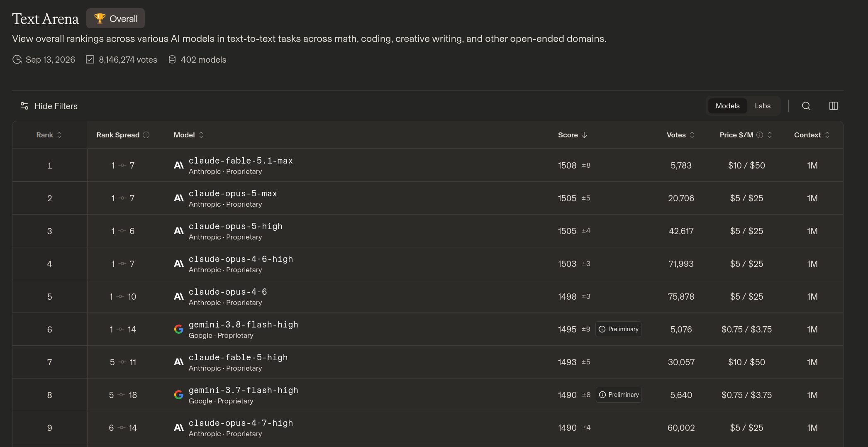868x447 pixels.
Task: Click the Rank Spread info icon
Action: pyautogui.click(x=146, y=135)
